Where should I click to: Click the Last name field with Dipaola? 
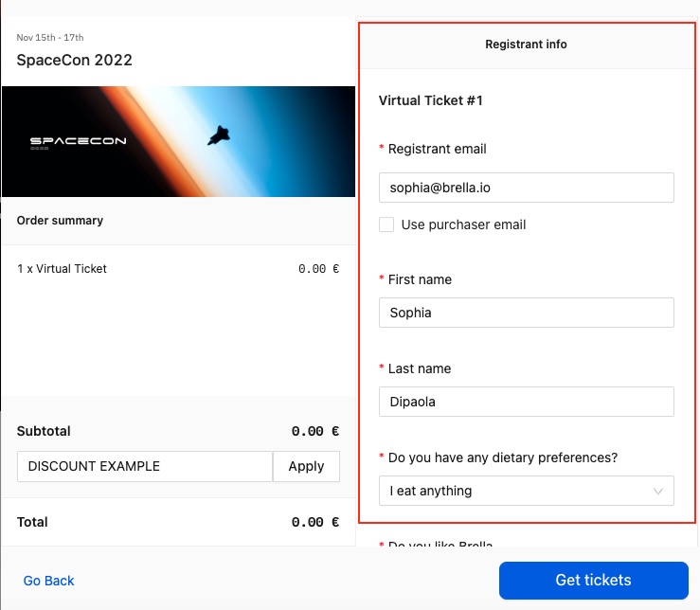coord(527,402)
